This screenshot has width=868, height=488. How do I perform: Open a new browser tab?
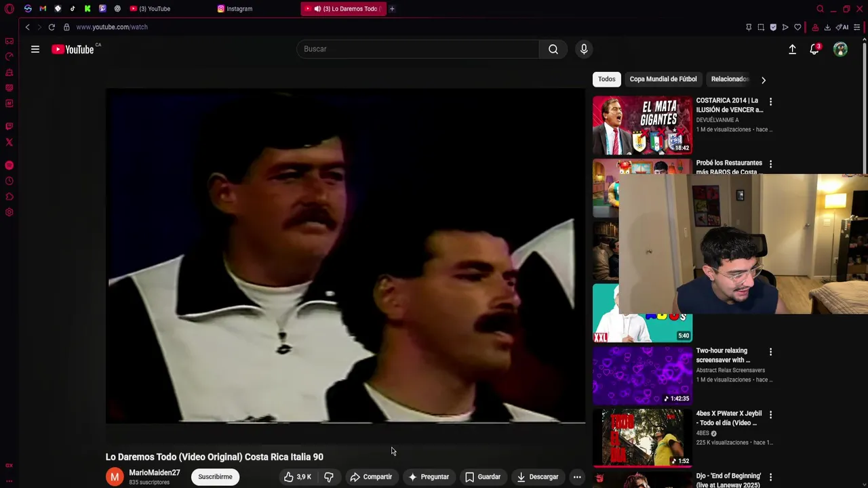[x=392, y=9]
